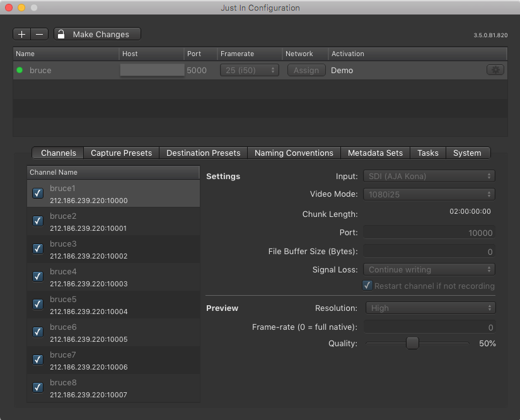Image resolution: width=520 pixels, height=420 pixels.
Task: Open the Signal Loss dropdown
Action: (429, 269)
